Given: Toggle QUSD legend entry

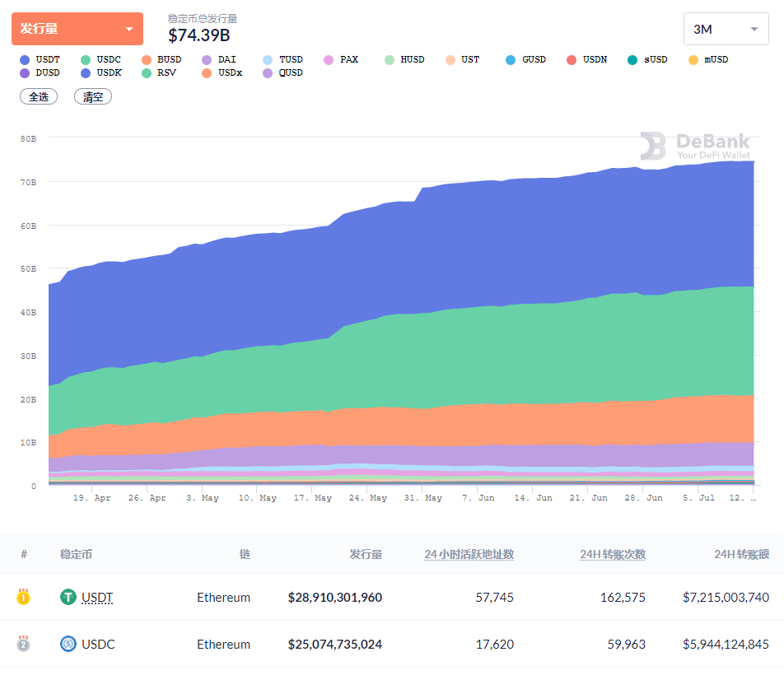Looking at the screenshot, I should click(x=283, y=73).
